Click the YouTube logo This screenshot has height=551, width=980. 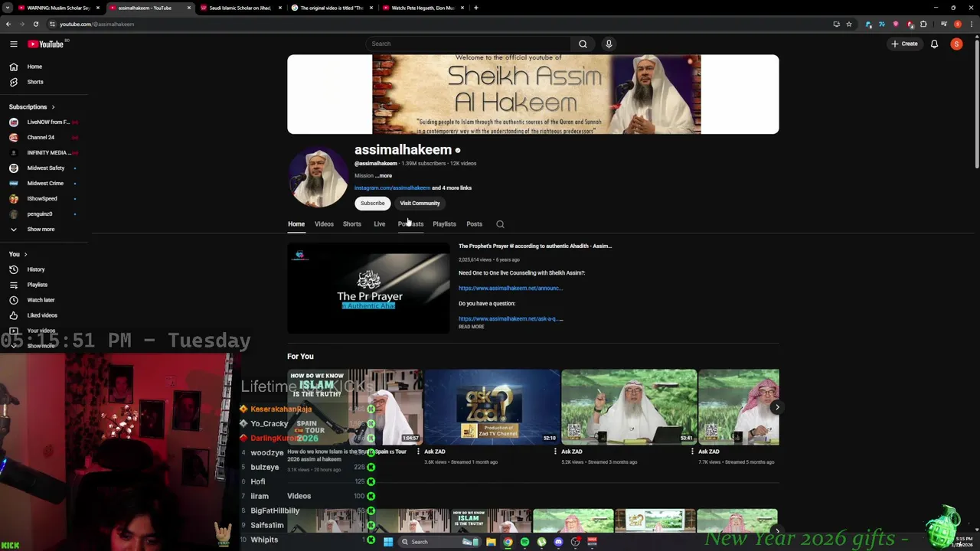point(46,44)
